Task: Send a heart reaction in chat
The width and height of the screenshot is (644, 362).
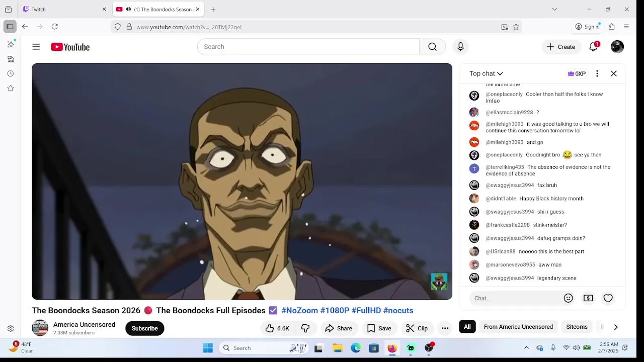Action: click(x=608, y=298)
